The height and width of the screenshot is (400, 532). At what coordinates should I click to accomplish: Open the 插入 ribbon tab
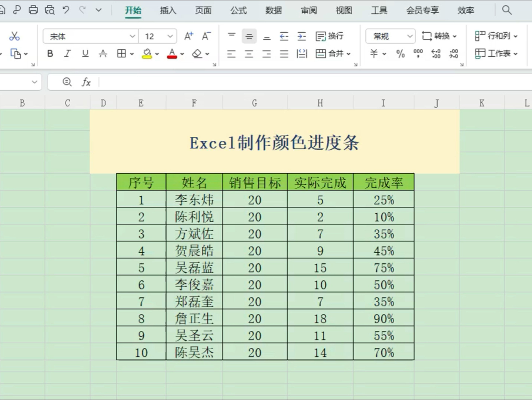tap(168, 11)
